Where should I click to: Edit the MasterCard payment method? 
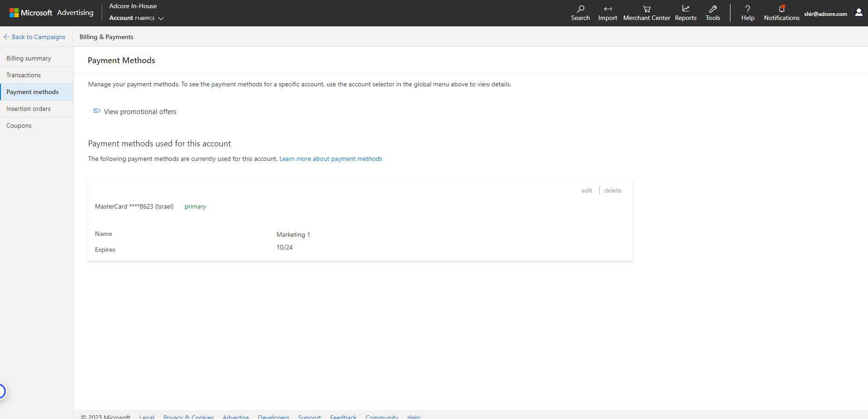click(587, 190)
